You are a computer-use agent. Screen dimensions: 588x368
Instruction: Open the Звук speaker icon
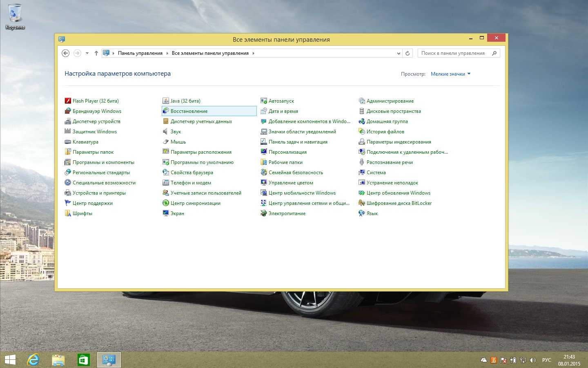pyautogui.click(x=166, y=132)
